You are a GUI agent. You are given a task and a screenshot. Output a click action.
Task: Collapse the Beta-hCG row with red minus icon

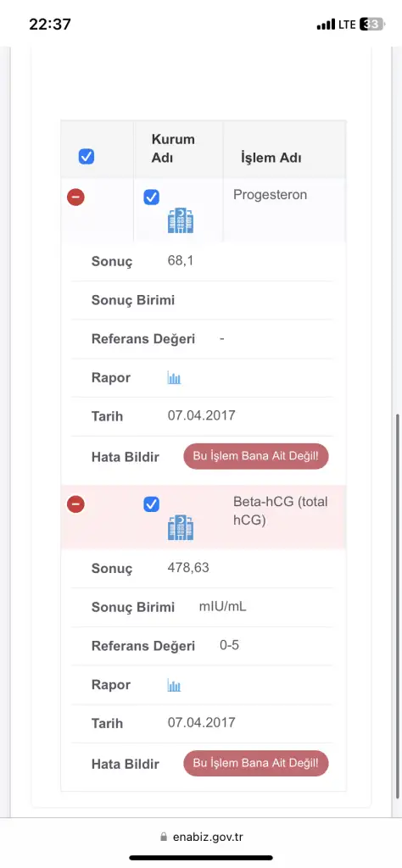click(x=75, y=504)
